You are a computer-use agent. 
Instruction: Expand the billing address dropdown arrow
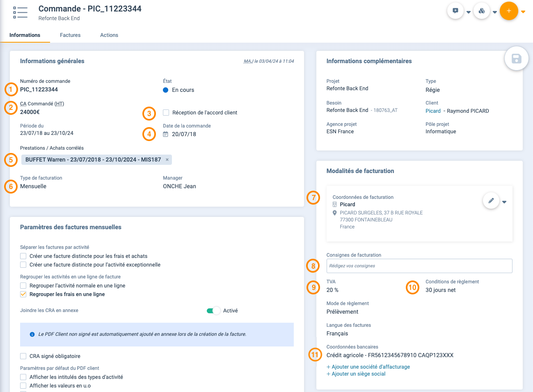point(504,202)
